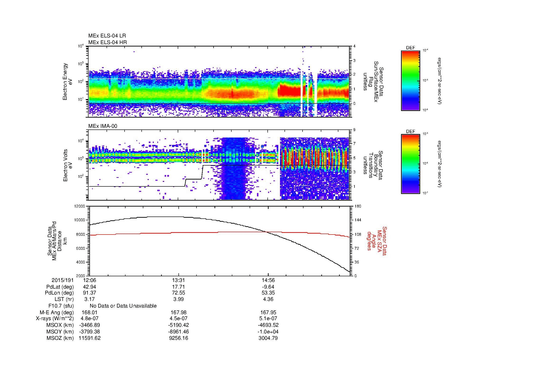Click the 'MSOZ (km)' row label
Viewport: 555px width, 392px height.
point(60,338)
